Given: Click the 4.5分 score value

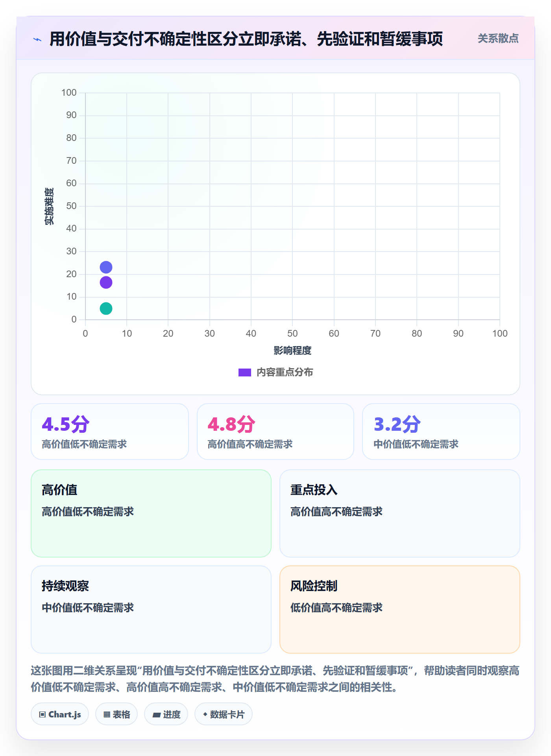Looking at the screenshot, I should 66,424.
